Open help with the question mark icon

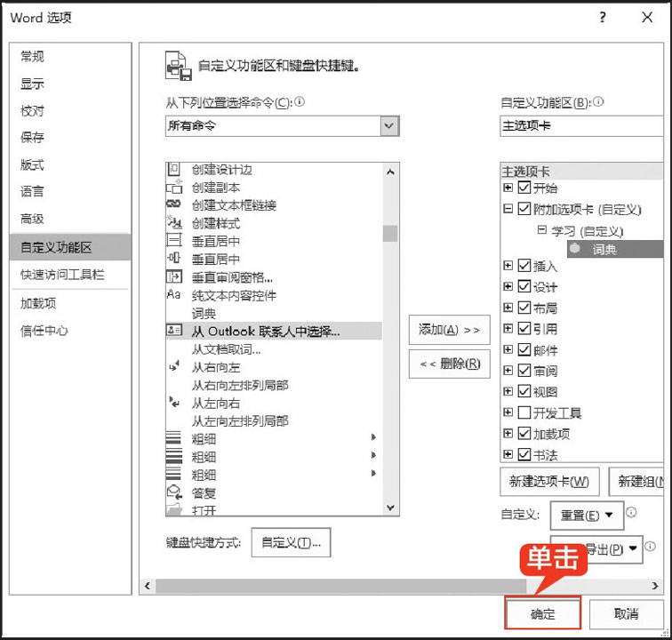[603, 18]
